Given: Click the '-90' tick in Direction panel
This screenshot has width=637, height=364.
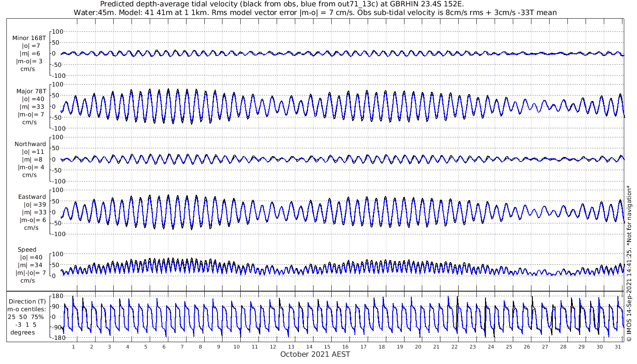Looking at the screenshot, I should pyautogui.click(x=57, y=327).
